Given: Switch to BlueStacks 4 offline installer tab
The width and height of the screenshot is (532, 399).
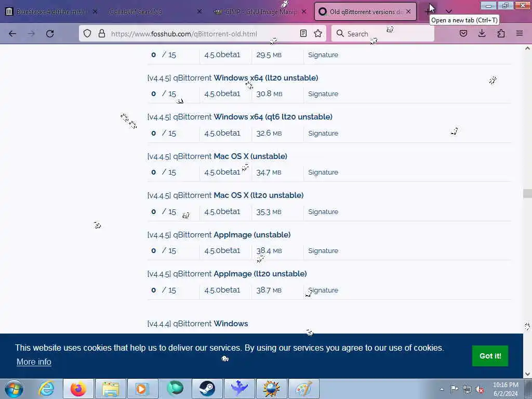Looking at the screenshot, I should [52, 11].
